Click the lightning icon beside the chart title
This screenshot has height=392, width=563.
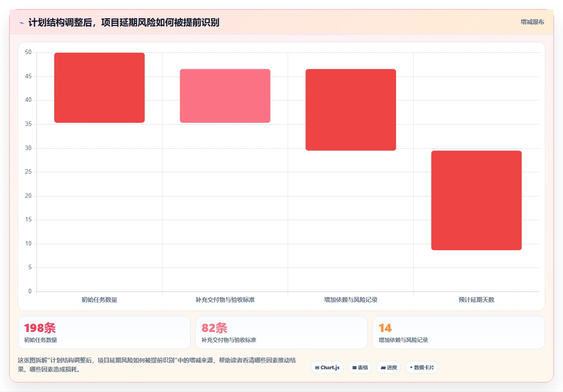[21, 22]
